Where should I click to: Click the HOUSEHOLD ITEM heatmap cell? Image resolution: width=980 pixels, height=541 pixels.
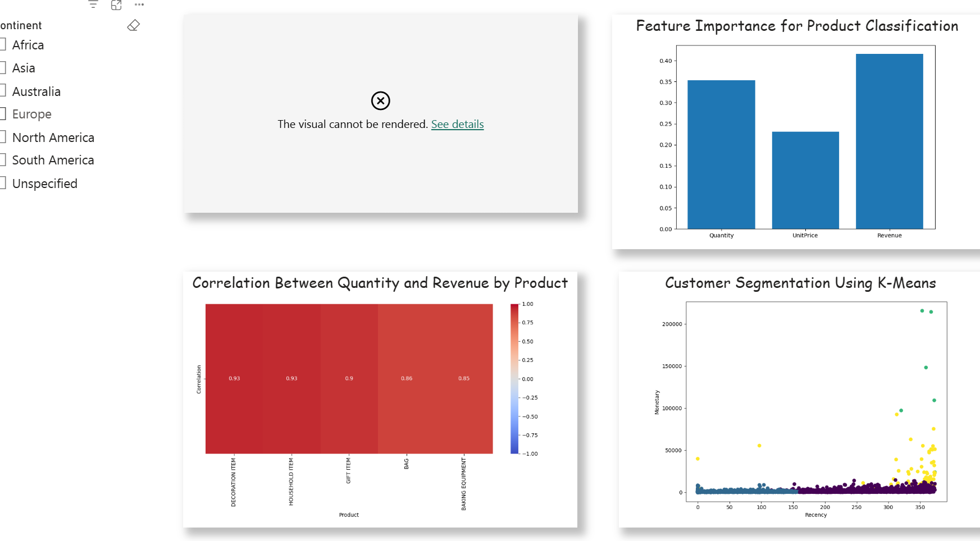coord(291,379)
